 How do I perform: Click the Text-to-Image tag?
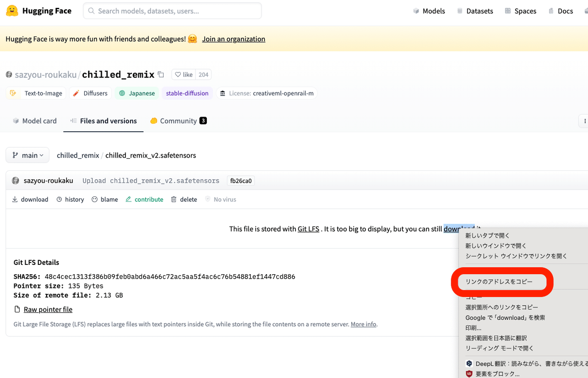(37, 93)
